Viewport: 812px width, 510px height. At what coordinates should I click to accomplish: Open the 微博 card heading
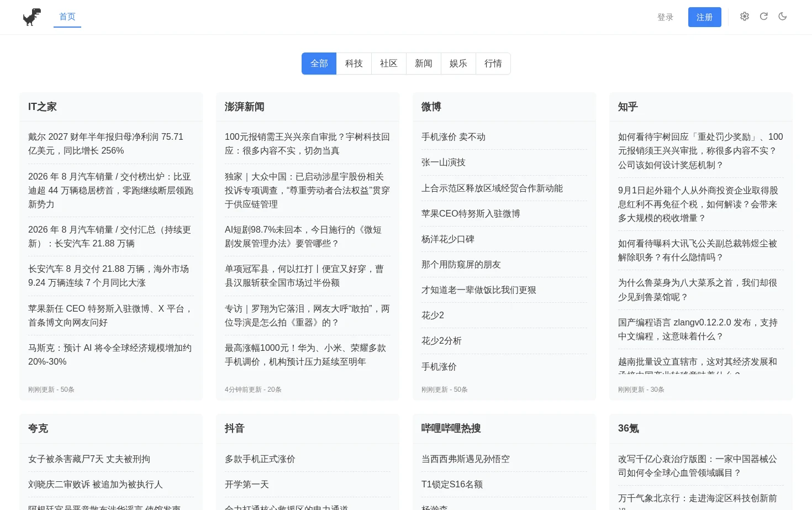(431, 107)
